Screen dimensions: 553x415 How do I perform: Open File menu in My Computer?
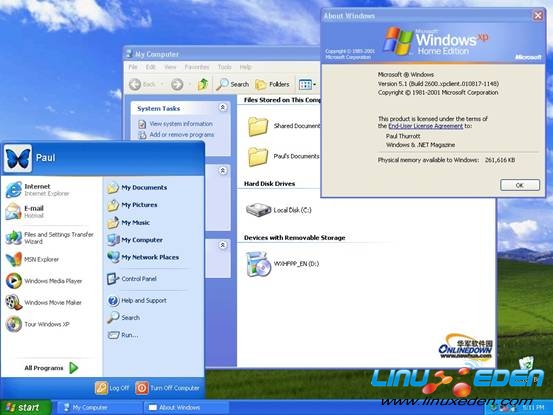click(x=133, y=67)
